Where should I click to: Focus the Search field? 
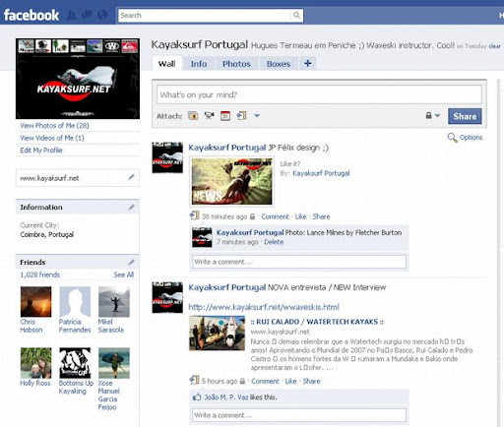click(x=205, y=16)
